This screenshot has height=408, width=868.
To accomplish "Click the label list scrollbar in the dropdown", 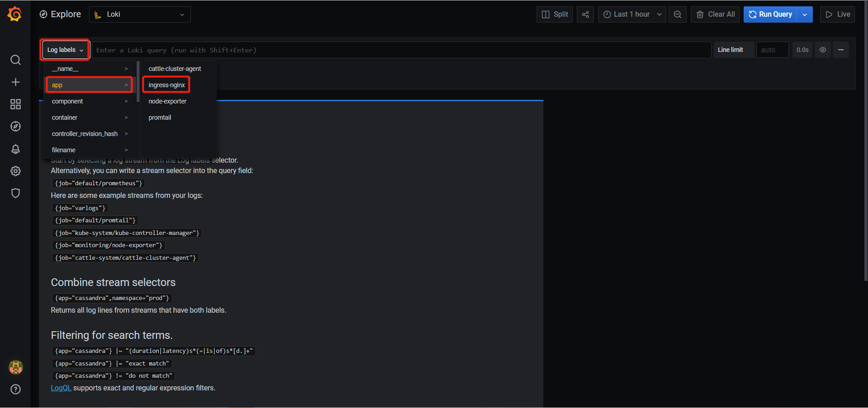I will pos(138,82).
